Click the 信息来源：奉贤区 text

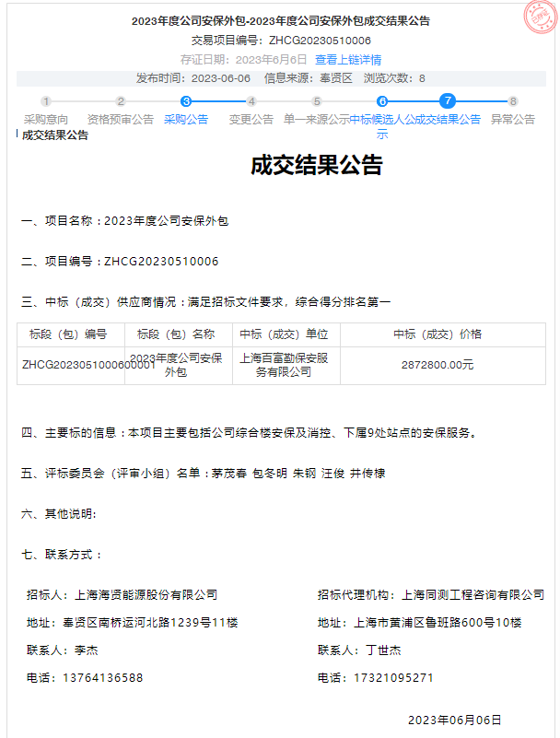[x=309, y=78]
